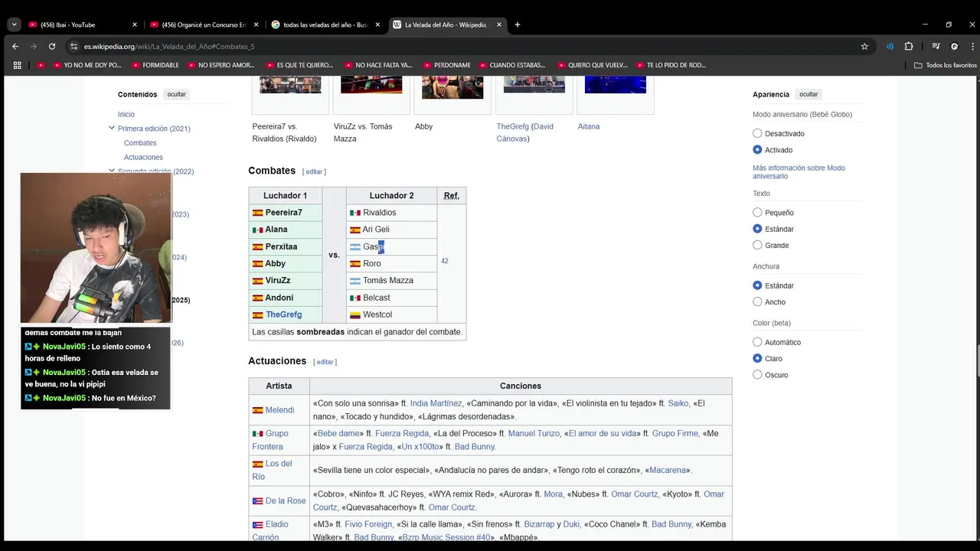The width and height of the screenshot is (980, 551).
Task: Click the Mexican flag beside Alana
Action: (x=258, y=230)
